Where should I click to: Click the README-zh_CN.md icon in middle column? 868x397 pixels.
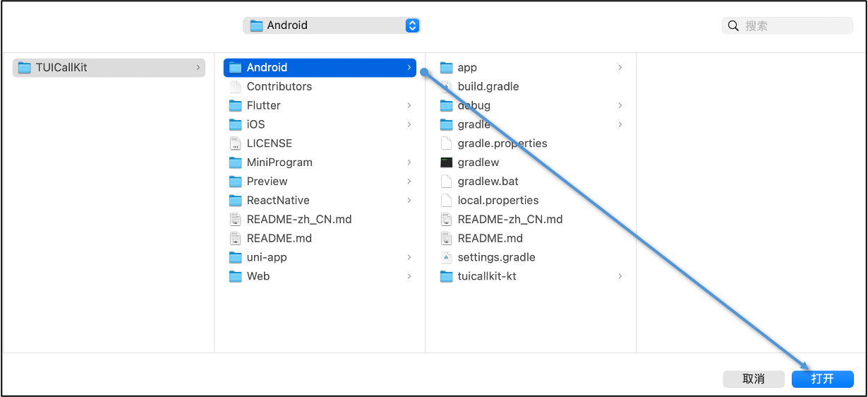[236, 219]
